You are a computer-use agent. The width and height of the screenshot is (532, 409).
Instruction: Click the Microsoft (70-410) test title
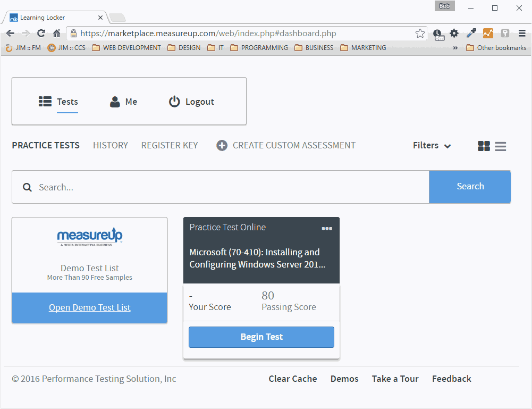point(257,258)
